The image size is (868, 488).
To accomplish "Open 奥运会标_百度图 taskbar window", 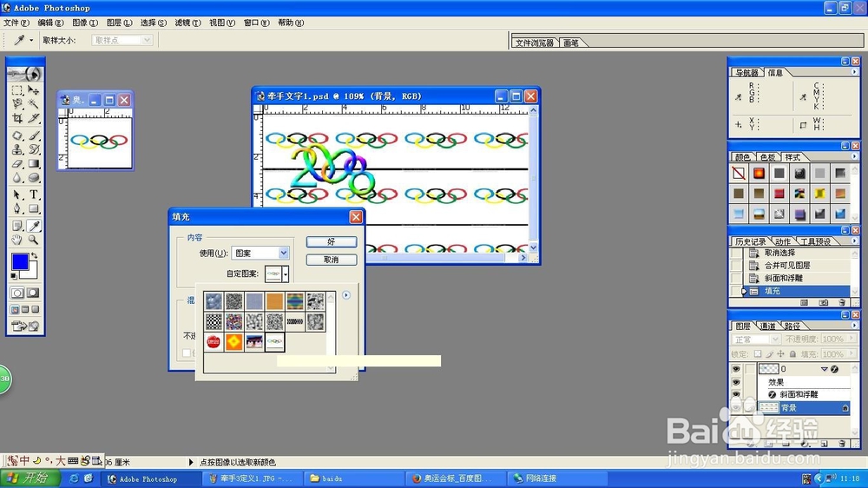I will (456, 478).
